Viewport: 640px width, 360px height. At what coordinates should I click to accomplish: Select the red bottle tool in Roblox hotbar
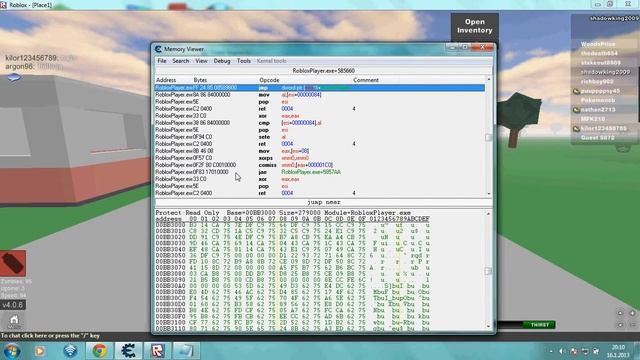coord(13,263)
